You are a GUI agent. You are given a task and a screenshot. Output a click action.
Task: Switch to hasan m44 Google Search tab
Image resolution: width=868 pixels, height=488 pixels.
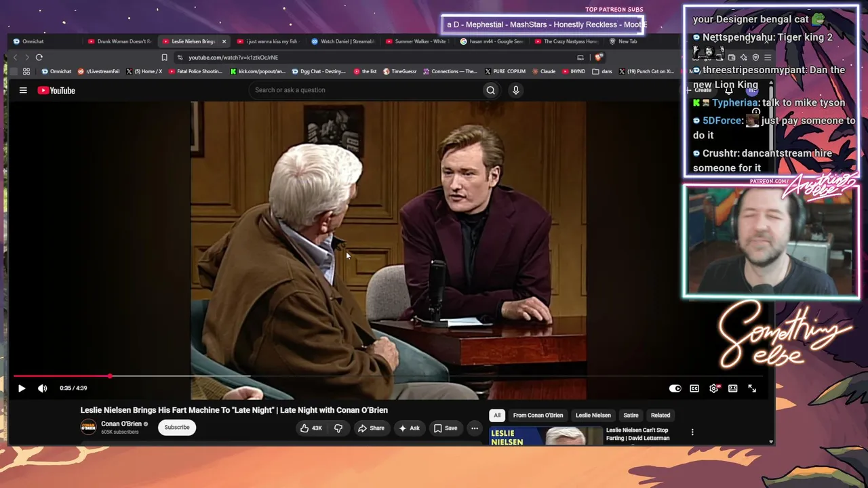coord(492,41)
